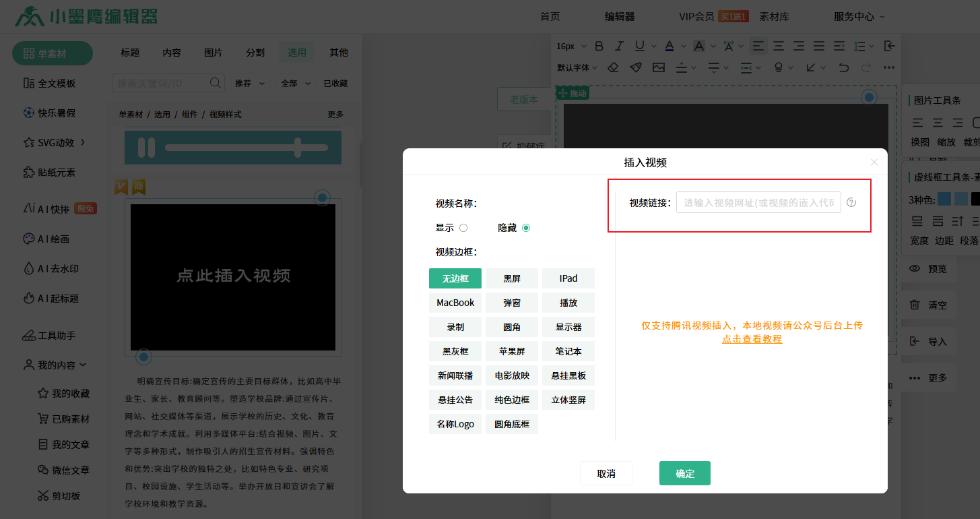The image size is (980, 519).
Task: Click the insert image icon
Action: point(658,67)
